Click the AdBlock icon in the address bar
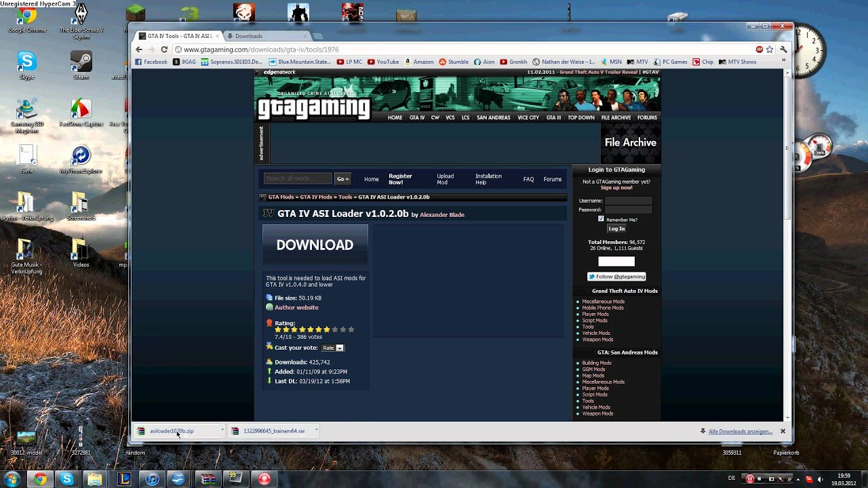 pos(759,49)
